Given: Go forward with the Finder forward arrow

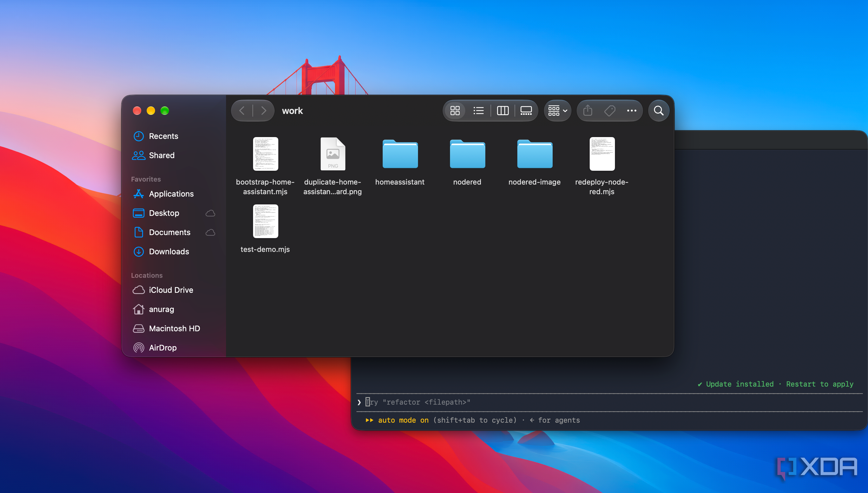Looking at the screenshot, I should pos(264,111).
